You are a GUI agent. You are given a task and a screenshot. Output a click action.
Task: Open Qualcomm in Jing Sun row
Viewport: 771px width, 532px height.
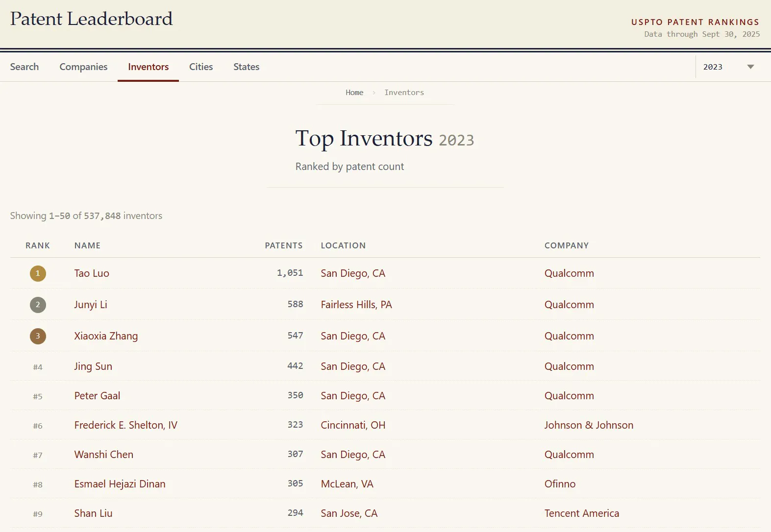pos(569,366)
